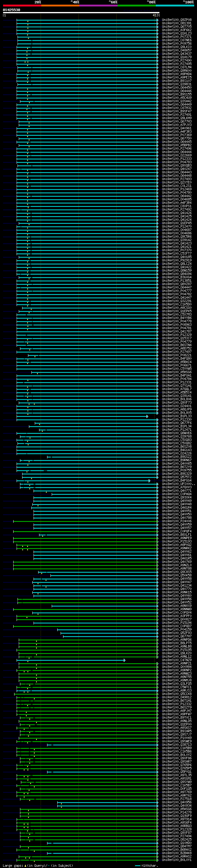Click the red 20% identity color segment

[x=22, y=6]
